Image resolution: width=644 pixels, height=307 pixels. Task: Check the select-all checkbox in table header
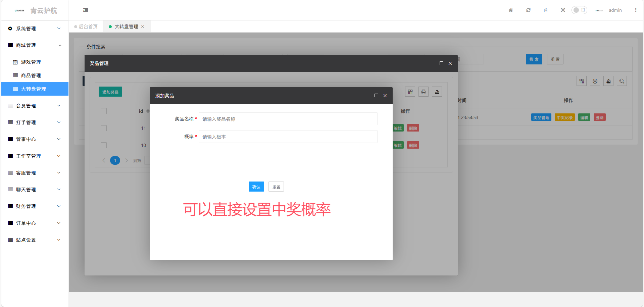click(104, 111)
